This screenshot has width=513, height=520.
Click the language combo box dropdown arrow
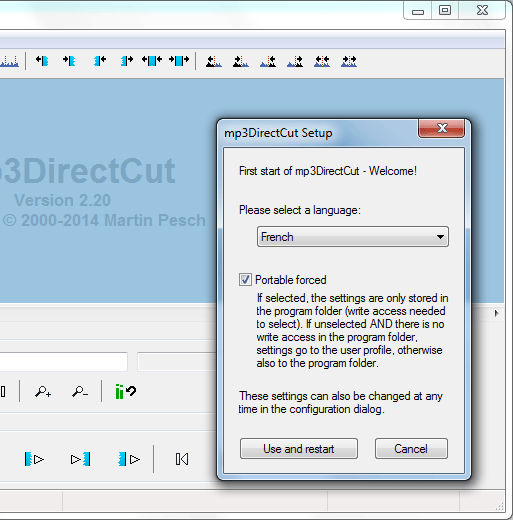pos(440,237)
